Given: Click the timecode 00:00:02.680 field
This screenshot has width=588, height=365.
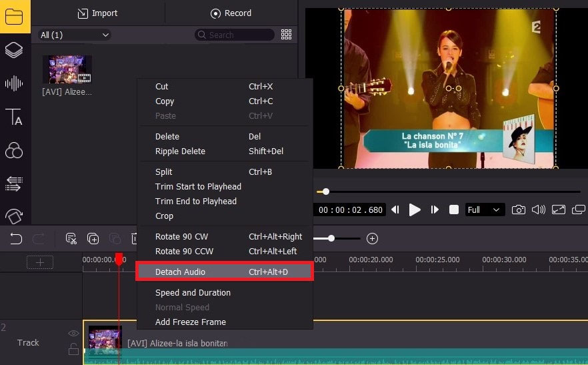Looking at the screenshot, I should point(350,210).
